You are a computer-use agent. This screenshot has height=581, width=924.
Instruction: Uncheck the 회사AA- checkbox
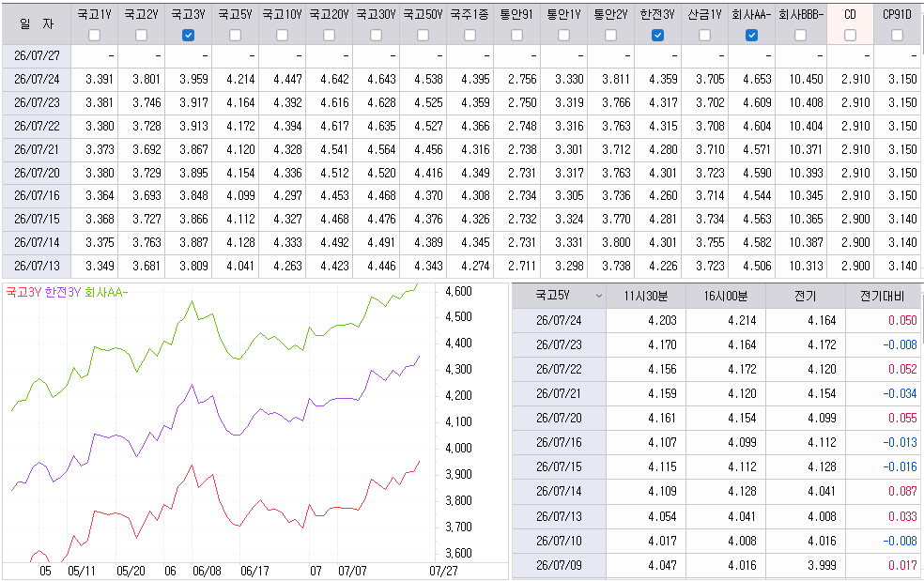click(751, 36)
